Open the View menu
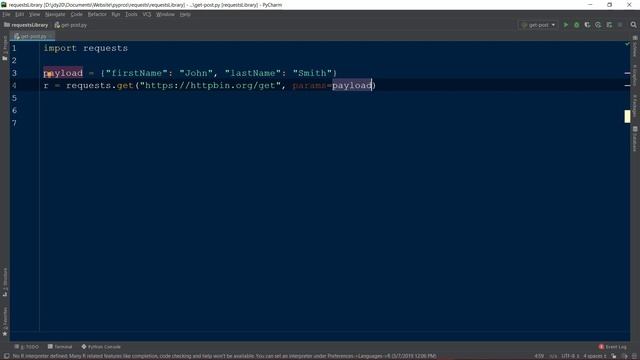This screenshot has height=360, width=640. click(x=34, y=14)
